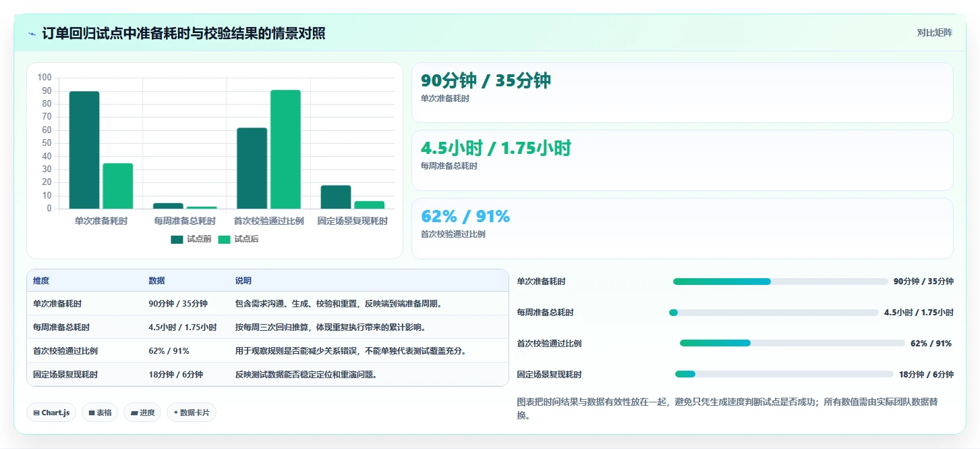Click the 4.5小时 / 1.75小时 data card

(682, 160)
